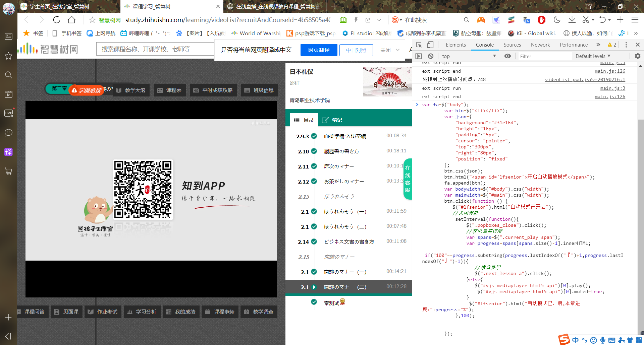
Task: Click the web translate extension icon
Action: click(526, 20)
